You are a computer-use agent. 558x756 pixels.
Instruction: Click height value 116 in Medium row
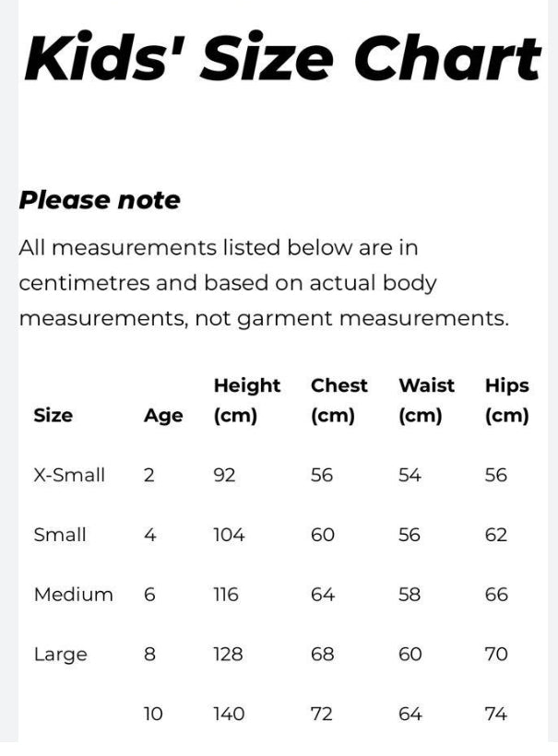[x=226, y=595]
